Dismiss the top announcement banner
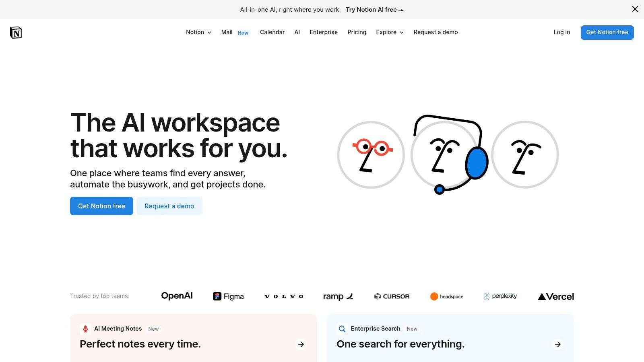The width and height of the screenshot is (644, 362). [635, 9]
